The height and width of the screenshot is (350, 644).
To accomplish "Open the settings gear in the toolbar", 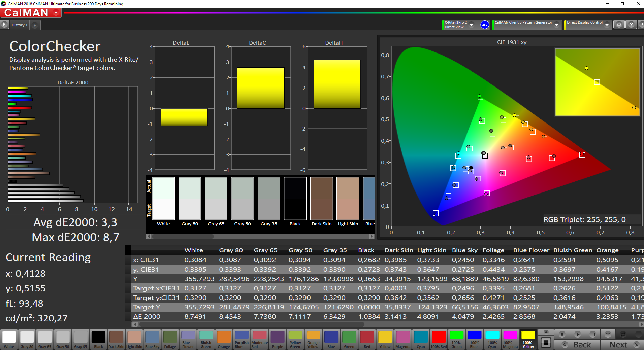I will (619, 25).
